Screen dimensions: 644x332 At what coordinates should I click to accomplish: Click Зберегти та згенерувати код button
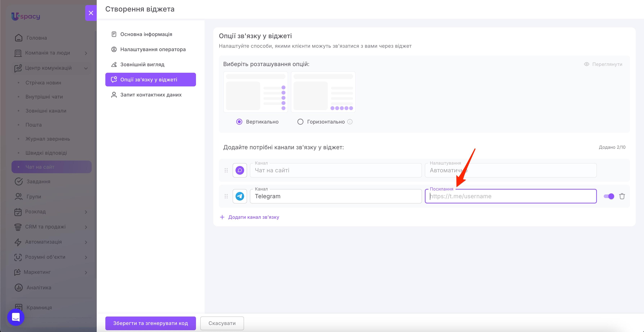click(x=150, y=323)
